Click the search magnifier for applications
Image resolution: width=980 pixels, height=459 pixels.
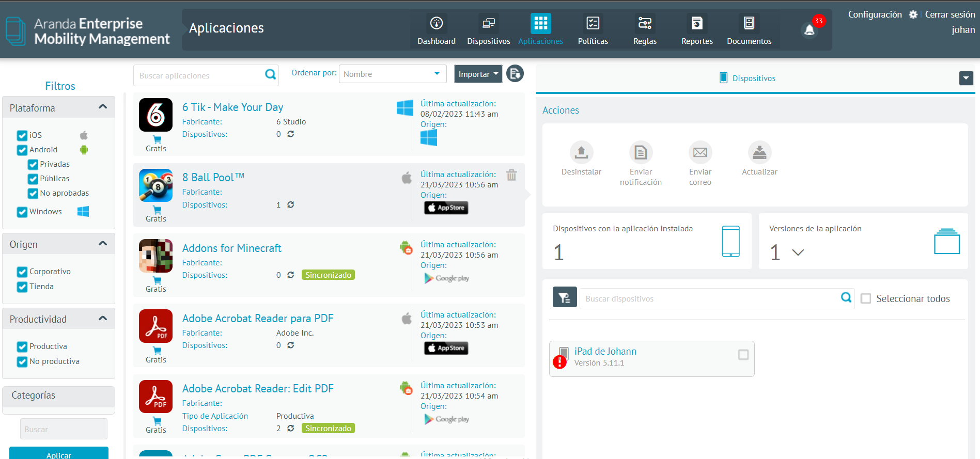click(x=270, y=75)
